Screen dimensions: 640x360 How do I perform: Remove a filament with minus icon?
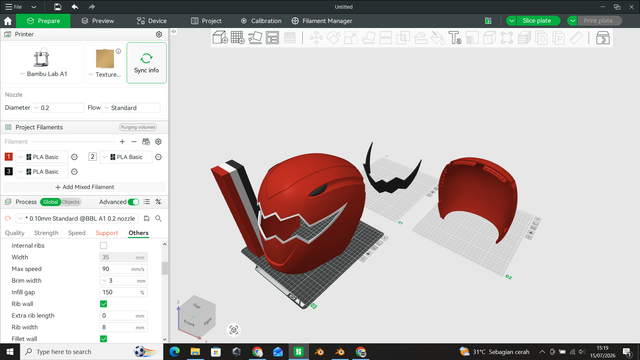click(x=134, y=142)
